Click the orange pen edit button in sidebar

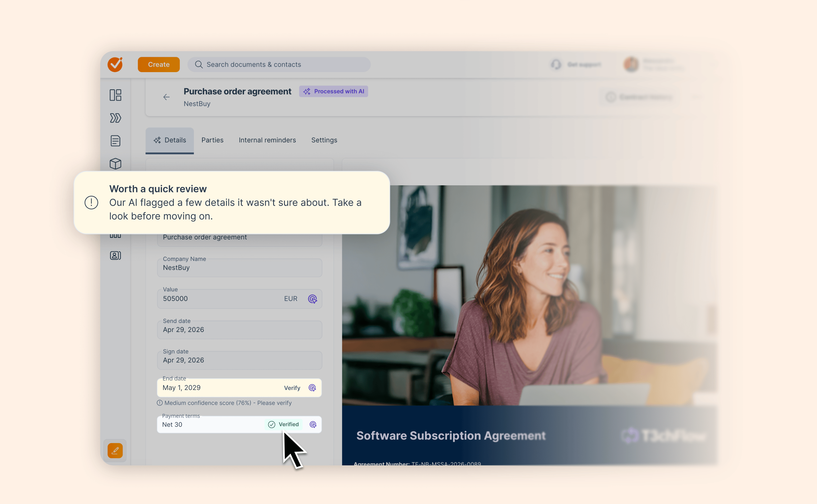[115, 450]
